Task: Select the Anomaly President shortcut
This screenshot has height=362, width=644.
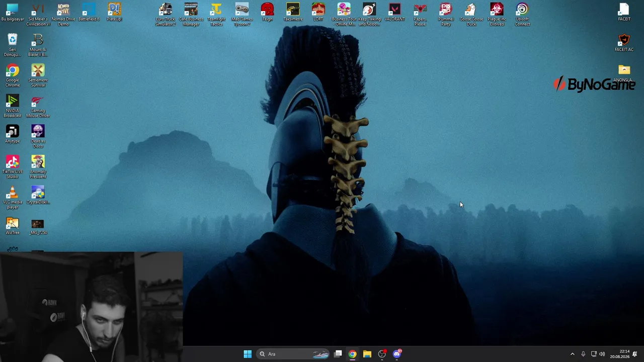Action: [38, 167]
